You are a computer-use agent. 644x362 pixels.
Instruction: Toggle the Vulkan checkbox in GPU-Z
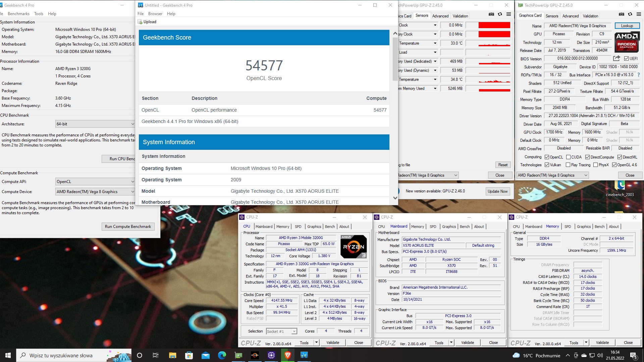coord(547,165)
